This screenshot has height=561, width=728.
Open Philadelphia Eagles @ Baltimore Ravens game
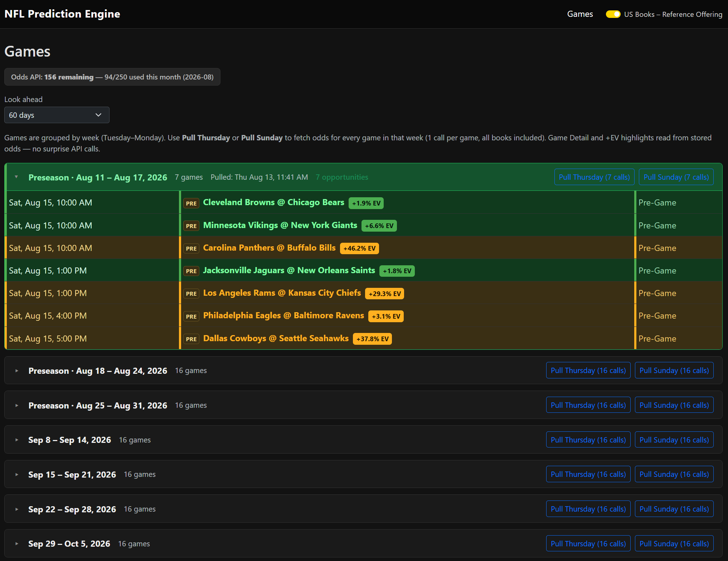[x=283, y=315]
